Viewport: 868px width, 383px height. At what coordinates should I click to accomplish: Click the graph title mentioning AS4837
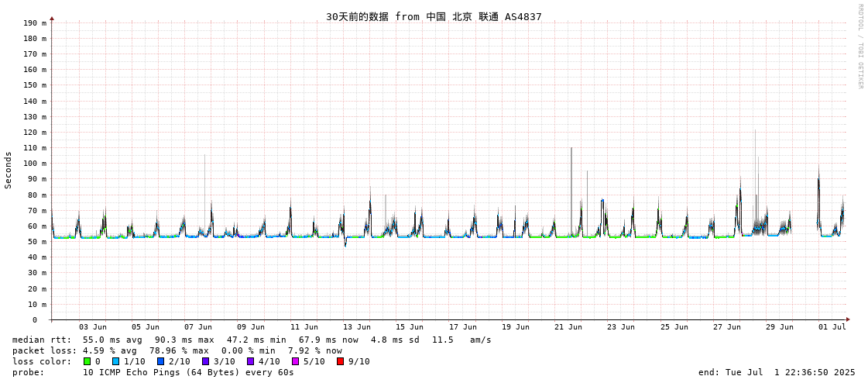tap(434, 16)
